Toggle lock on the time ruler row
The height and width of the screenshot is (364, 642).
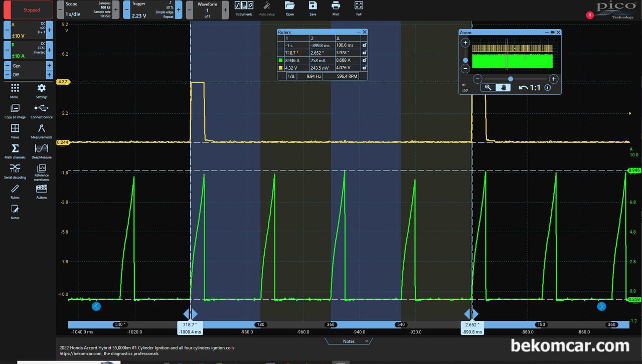364,45
